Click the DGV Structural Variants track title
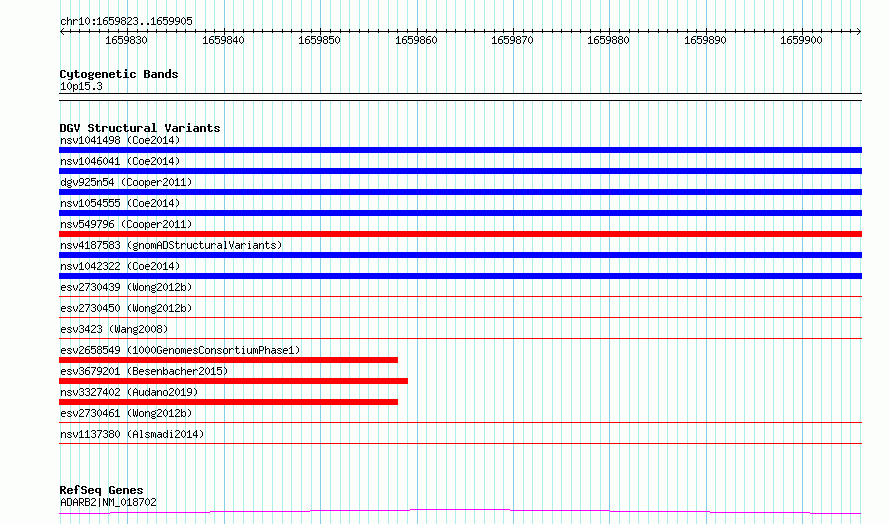Image resolution: width=890 pixels, height=524 pixels. 140,128
